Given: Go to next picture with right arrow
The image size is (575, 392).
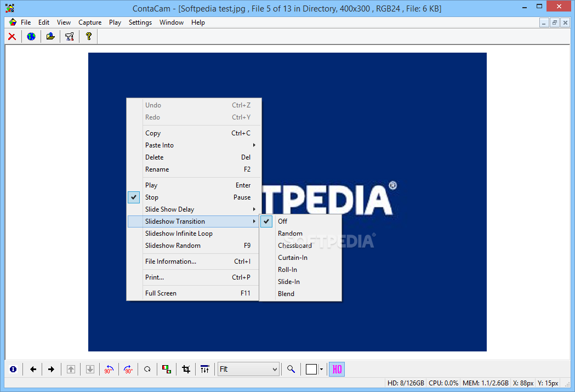Looking at the screenshot, I should coord(52,370).
